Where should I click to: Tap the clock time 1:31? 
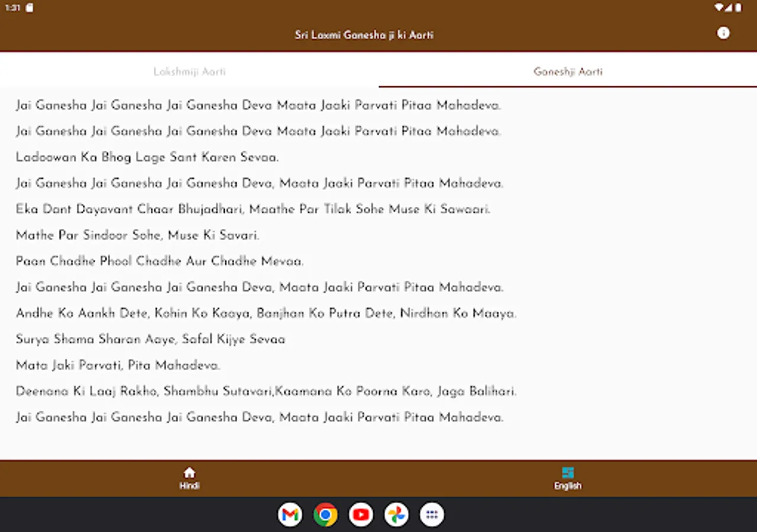[12, 8]
